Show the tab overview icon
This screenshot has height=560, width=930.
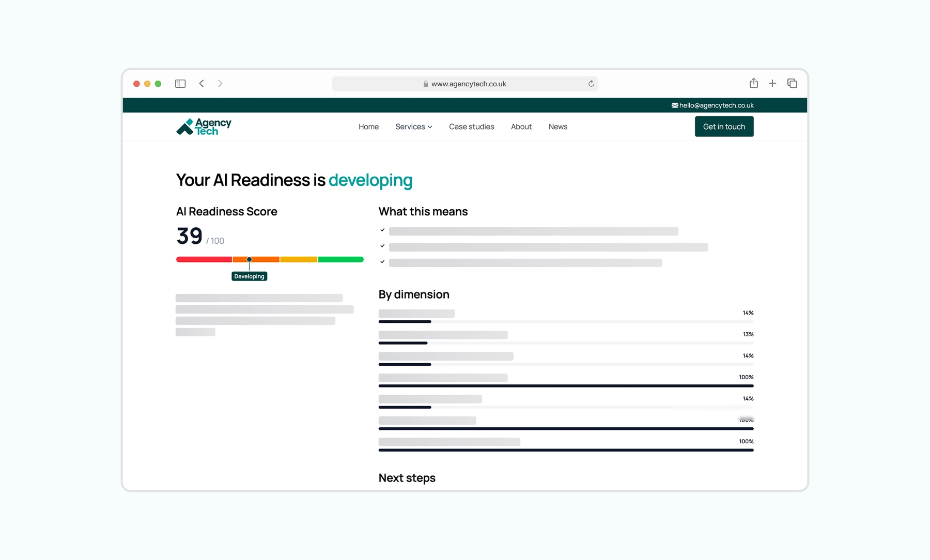792,83
